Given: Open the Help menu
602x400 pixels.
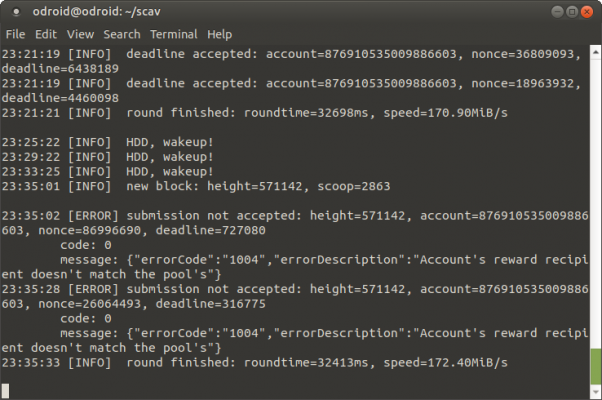Looking at the screenshot, I should 220,35.
